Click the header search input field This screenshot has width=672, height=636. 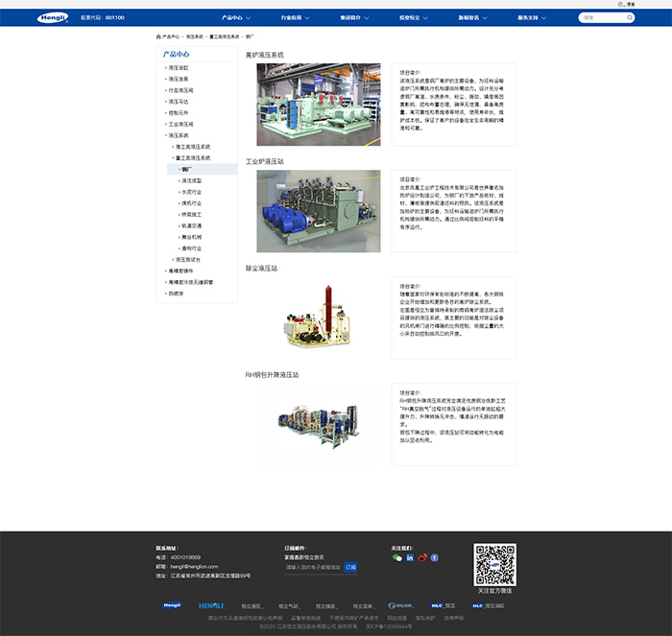click(603, 17)
